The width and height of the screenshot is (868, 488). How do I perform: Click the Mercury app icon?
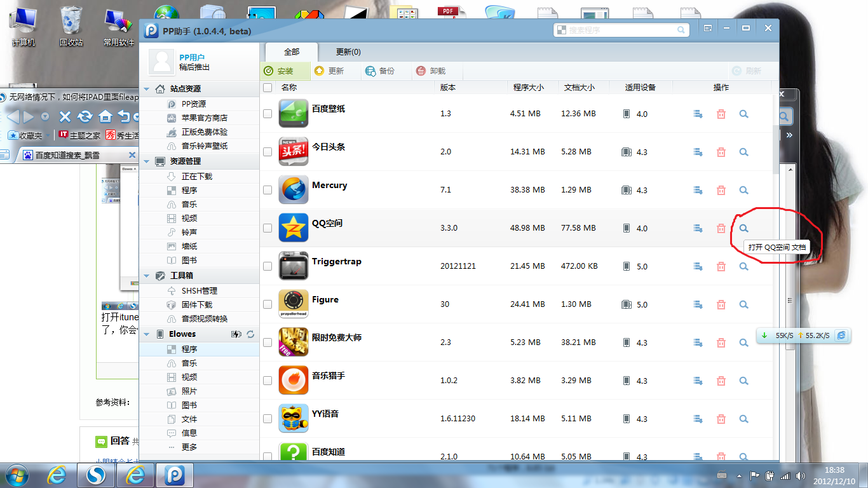click(x=294, y=190)
